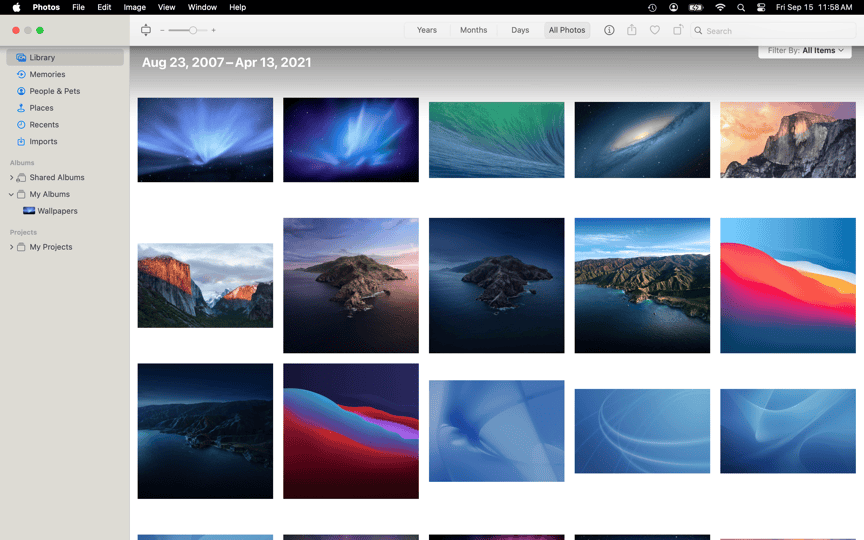Image resolution: width=864 pixels, height=540 pixels.
Task: Open the File menu
Action: point(78,7)
